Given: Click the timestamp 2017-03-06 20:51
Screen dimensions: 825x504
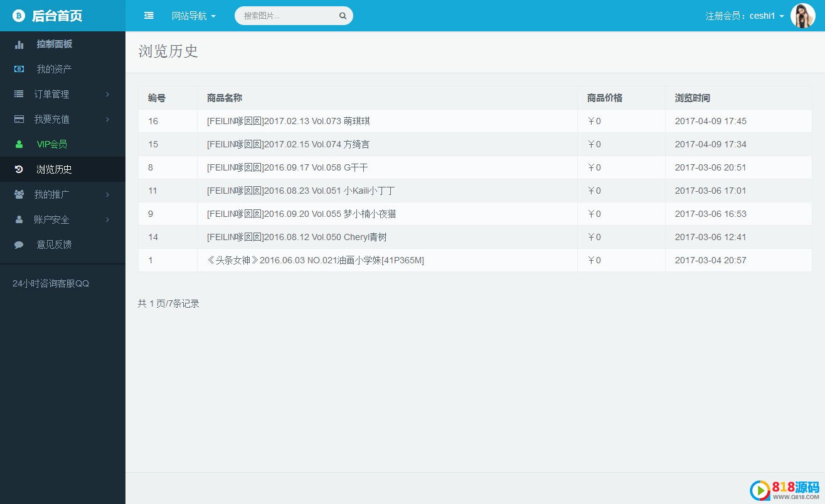Looking at the screenshot, I should (x=711, y=167).
